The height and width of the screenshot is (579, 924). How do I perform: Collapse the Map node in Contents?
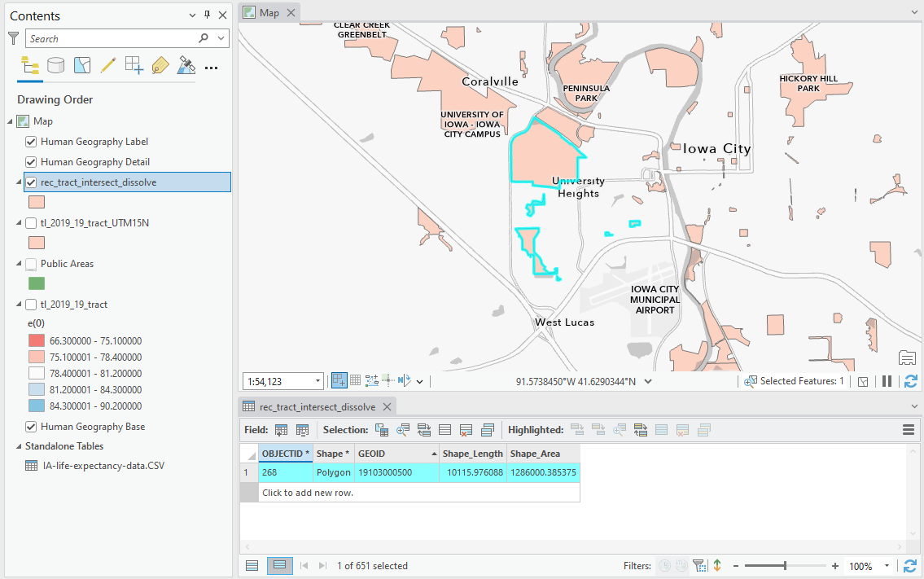[10, 121]
